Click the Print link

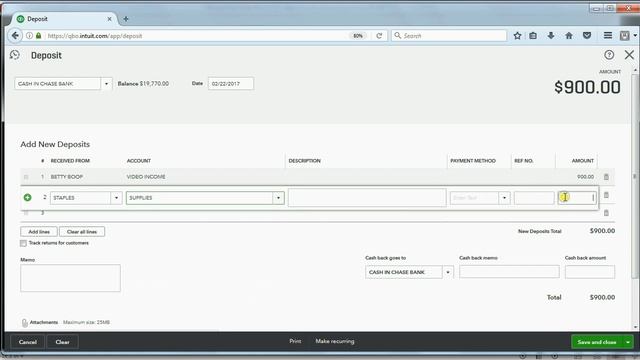click(x=295, y=341)
